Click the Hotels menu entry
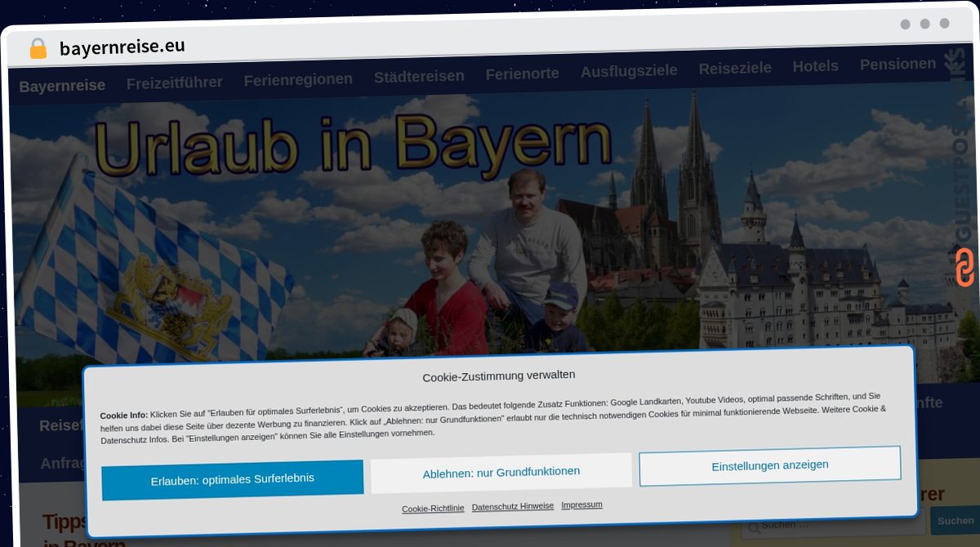The image size is (980, 547). [815, 66]
